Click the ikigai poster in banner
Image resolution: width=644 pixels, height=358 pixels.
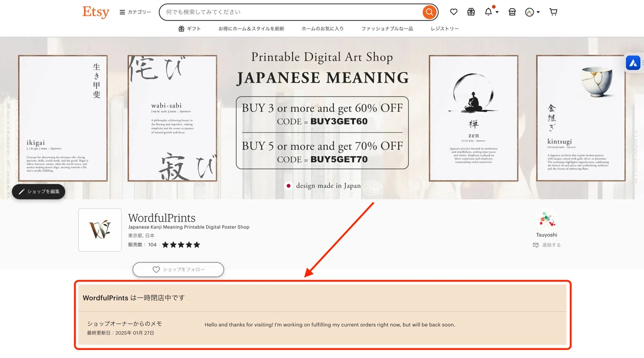click(64, 118)
